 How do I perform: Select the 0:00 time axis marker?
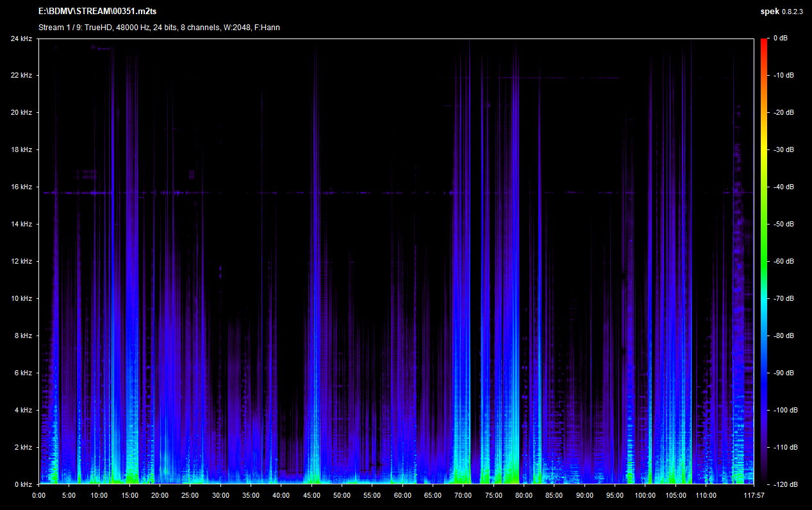click(38, 495)
